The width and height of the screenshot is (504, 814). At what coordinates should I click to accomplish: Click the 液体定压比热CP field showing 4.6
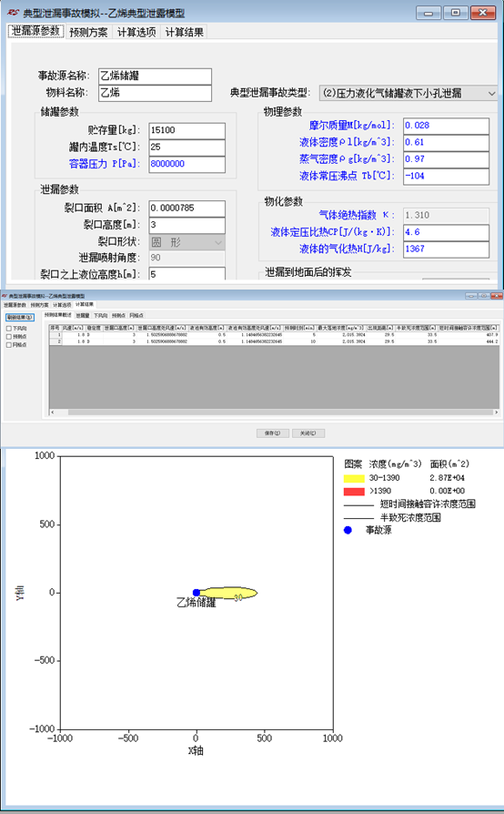click(446, 232)
